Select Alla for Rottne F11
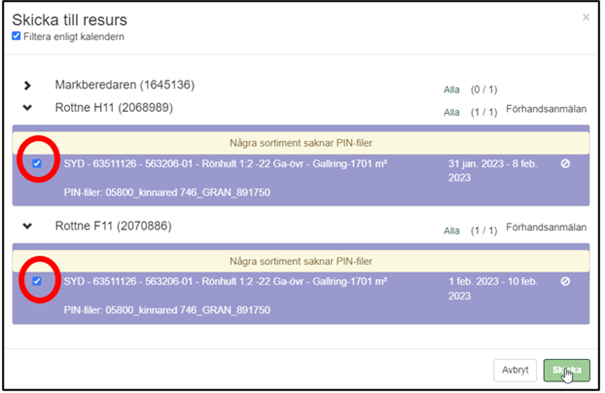 [x=451, y=231]
